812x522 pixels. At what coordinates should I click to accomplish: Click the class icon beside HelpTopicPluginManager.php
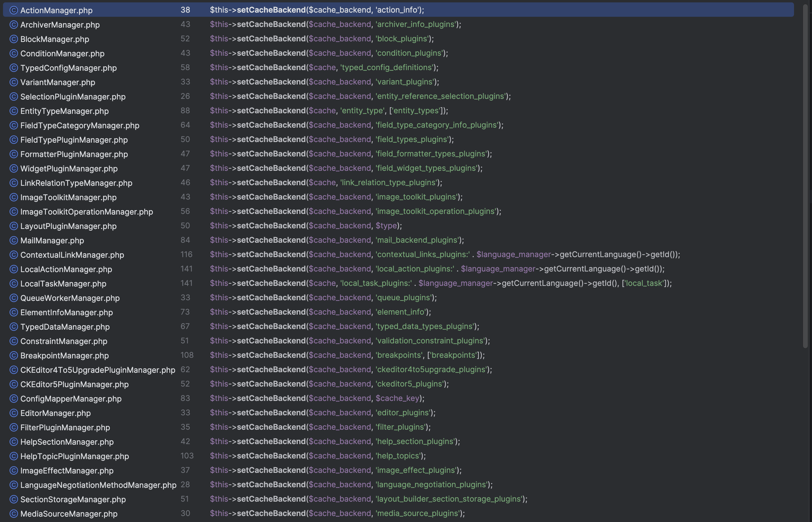13,456
